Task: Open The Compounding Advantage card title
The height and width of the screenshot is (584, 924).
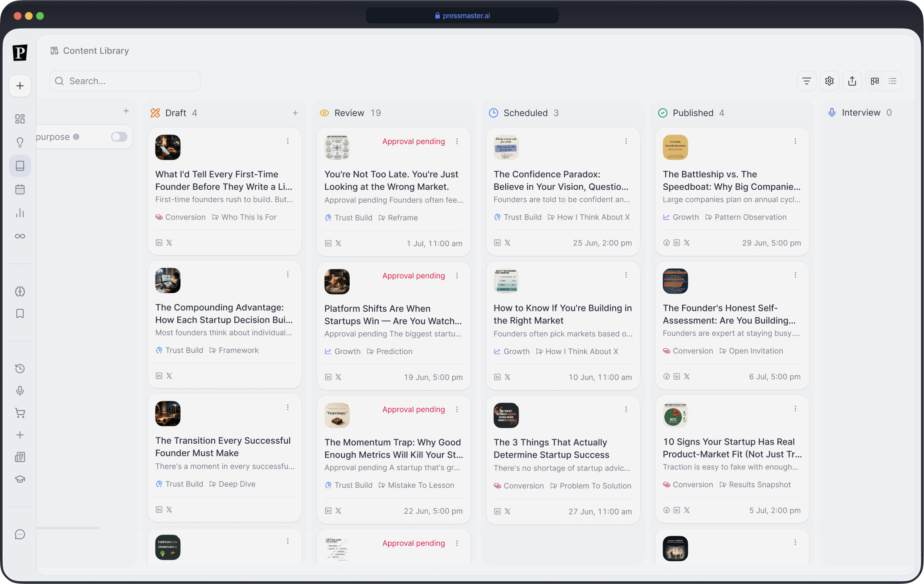Action: [x=224, y=314]
